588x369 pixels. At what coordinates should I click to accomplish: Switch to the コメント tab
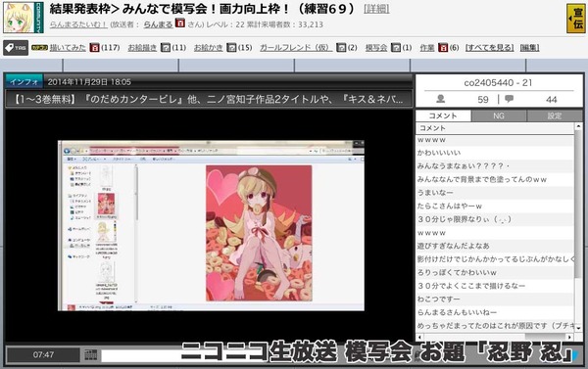[x=443, y=115]
